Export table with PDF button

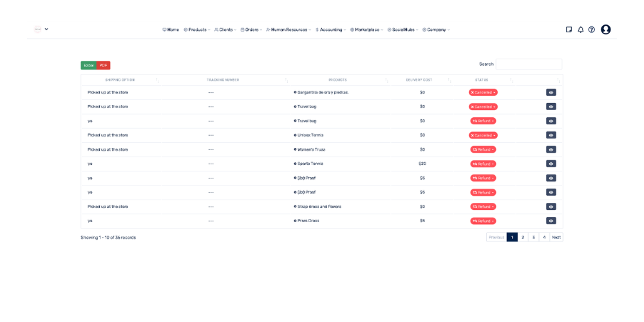103,66
